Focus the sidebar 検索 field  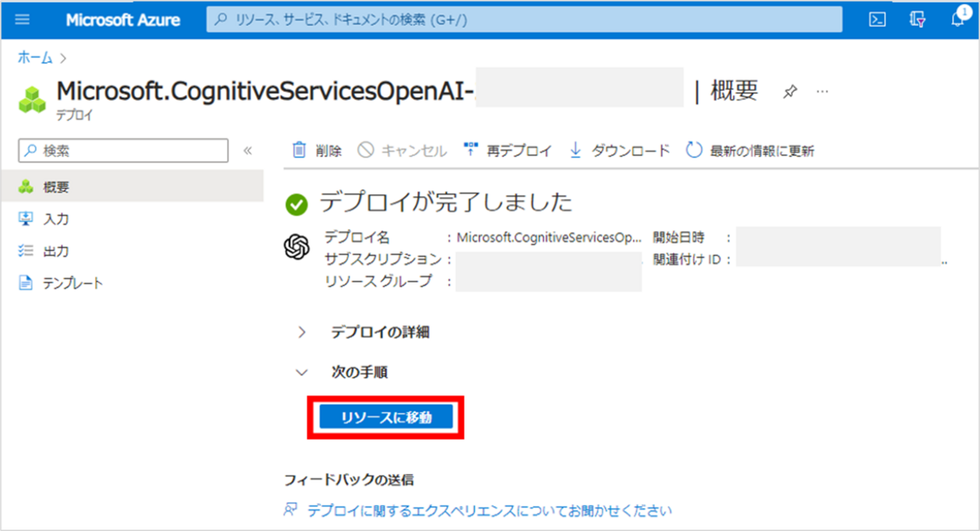point(123,150)
